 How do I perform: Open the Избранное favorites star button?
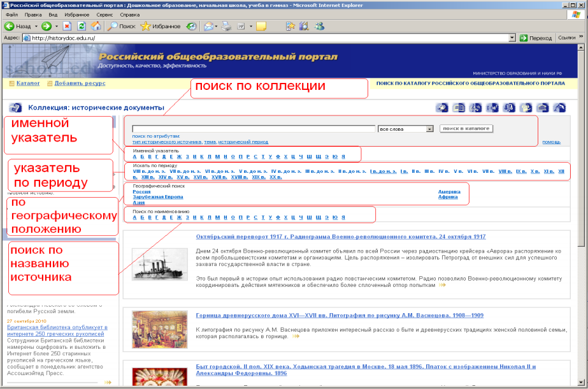[161, 26]
